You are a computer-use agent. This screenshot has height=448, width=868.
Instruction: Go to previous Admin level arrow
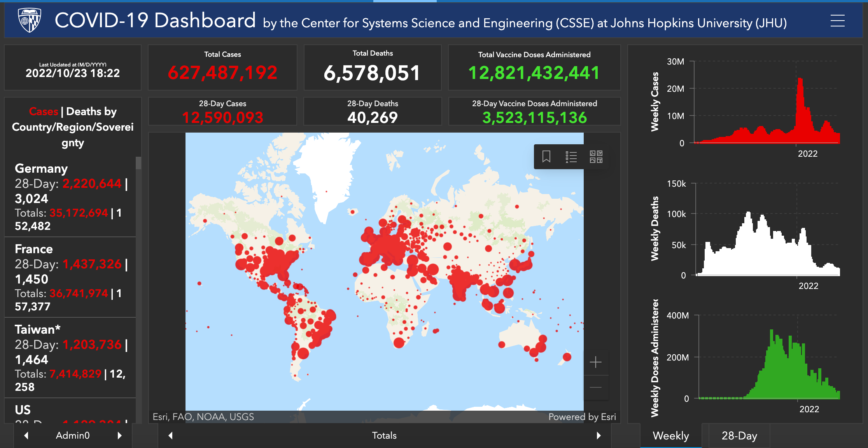[26, 436]
